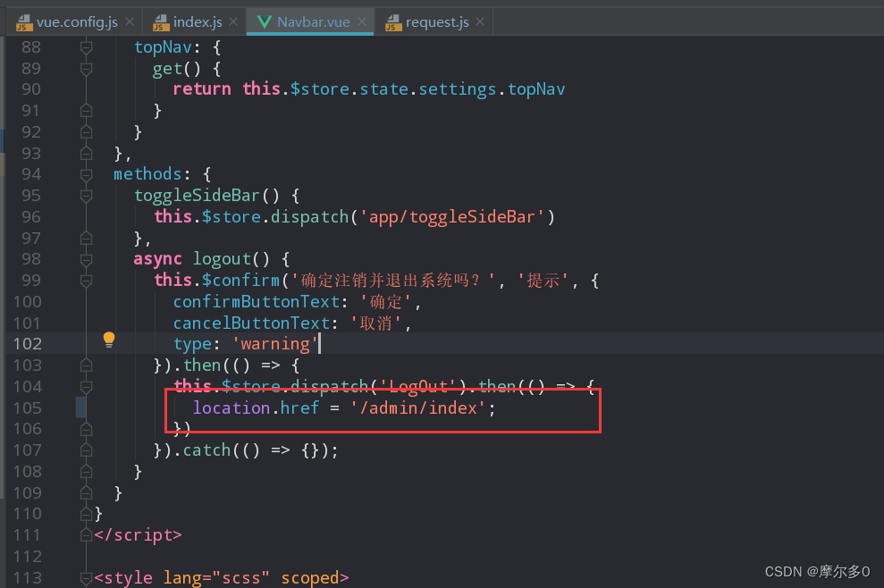Image resolution: width=884 pixels, height=588 pixels.
Task: Click the JS file icon on vue.config.js tab
Action: [x=24, y=22]
